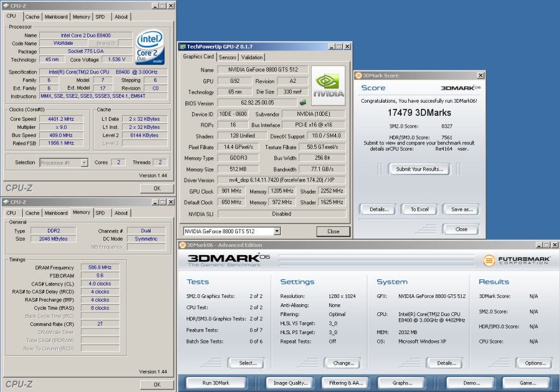
Task: Click the BIOS Version 62.92.25.00.05 field
Action: coord(257,103)
